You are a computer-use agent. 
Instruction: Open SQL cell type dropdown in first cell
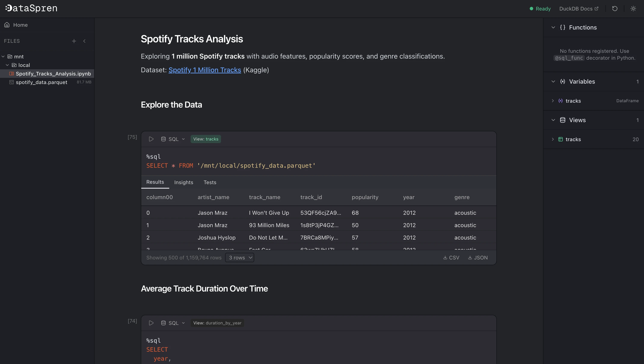click(x=173, y=139)
